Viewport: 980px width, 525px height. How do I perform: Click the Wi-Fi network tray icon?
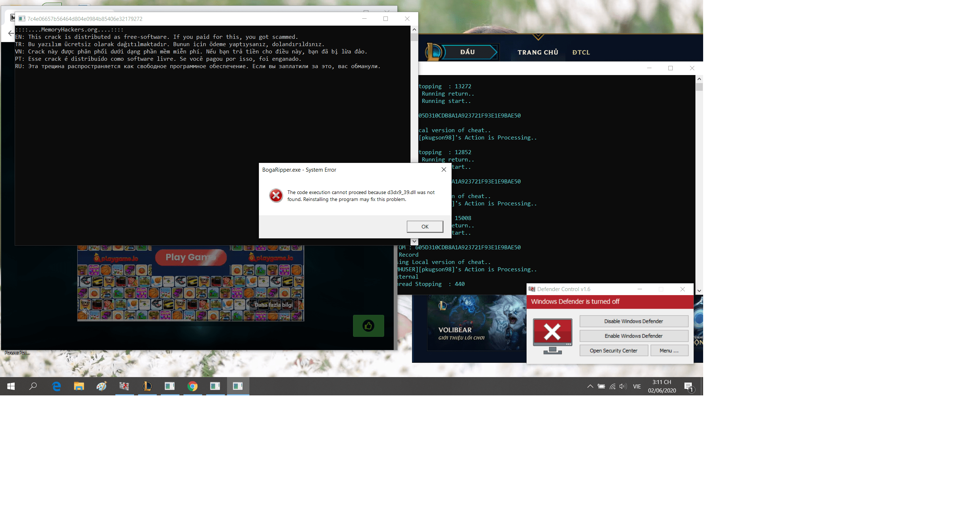[x=612, y=387]
